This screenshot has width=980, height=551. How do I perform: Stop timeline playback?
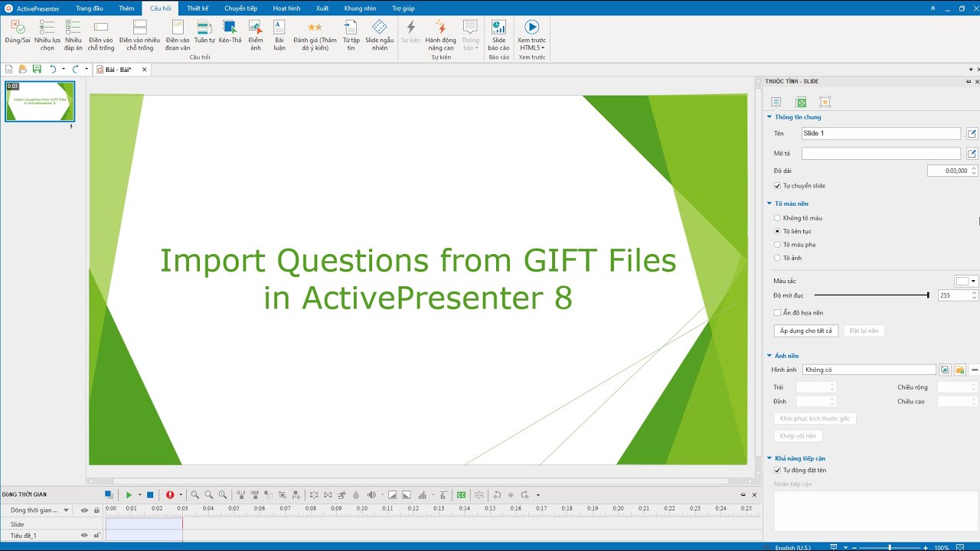tap(150, 495)
